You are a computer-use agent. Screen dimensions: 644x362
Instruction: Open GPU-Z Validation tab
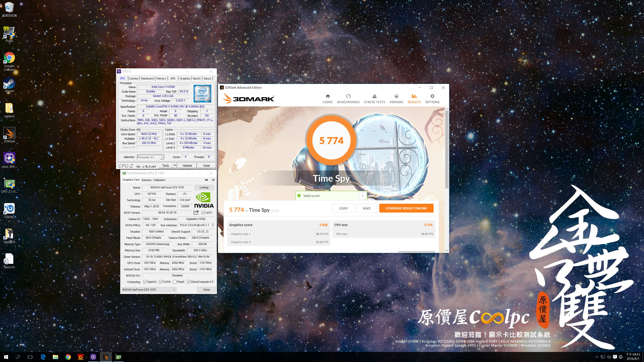[159, 180]
